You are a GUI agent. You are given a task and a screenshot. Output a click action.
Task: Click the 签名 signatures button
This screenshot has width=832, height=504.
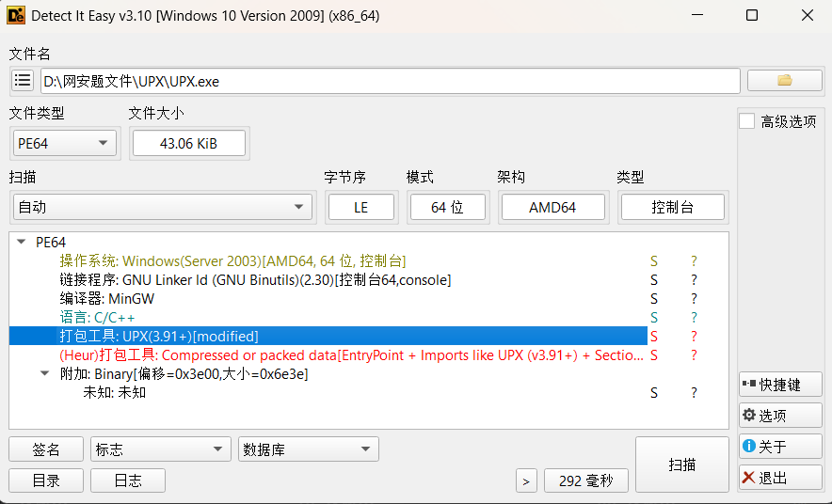pos(46,449)
